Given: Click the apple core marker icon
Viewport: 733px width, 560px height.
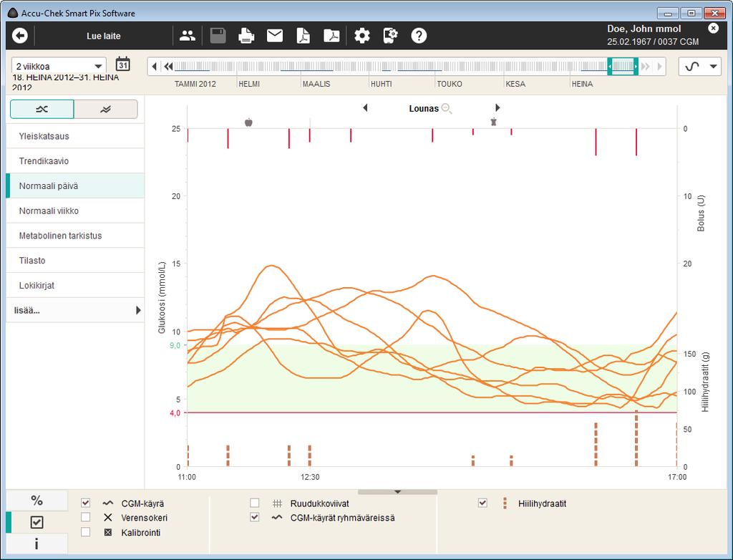Looking at the screenshot, I should pyautogui.click(x=493, y=122).
